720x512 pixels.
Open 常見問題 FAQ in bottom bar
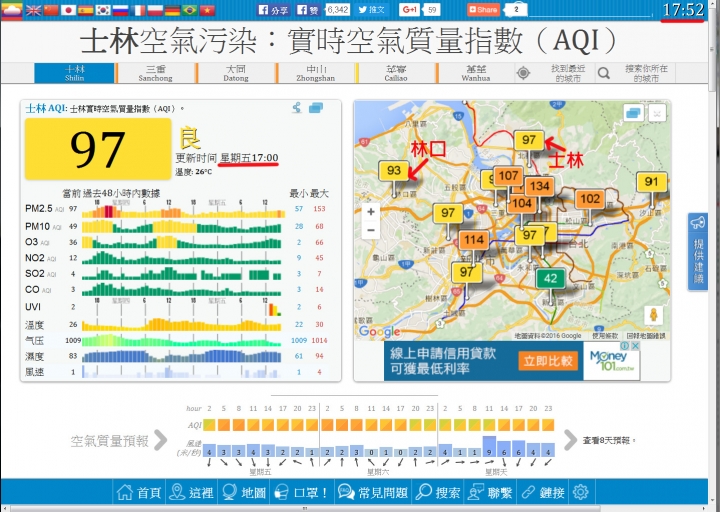pyautogui.click(x=373, y=492)
